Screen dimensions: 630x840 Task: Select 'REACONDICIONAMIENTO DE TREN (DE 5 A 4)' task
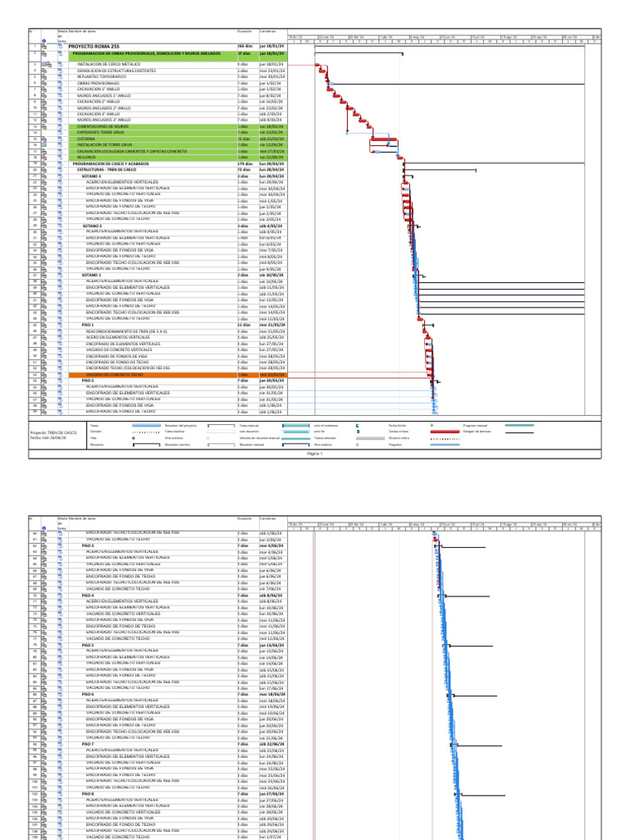(126, 331)
